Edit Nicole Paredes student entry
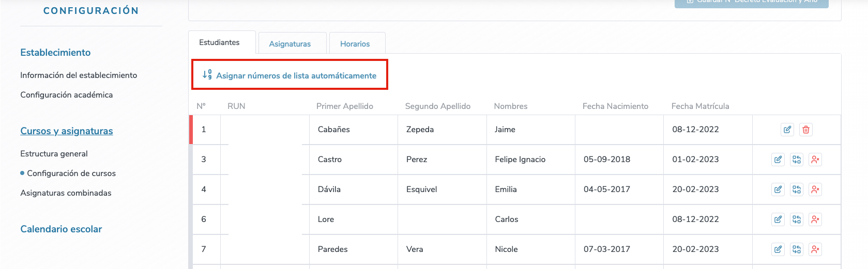 pyautogui.click(x=778, y=249)
